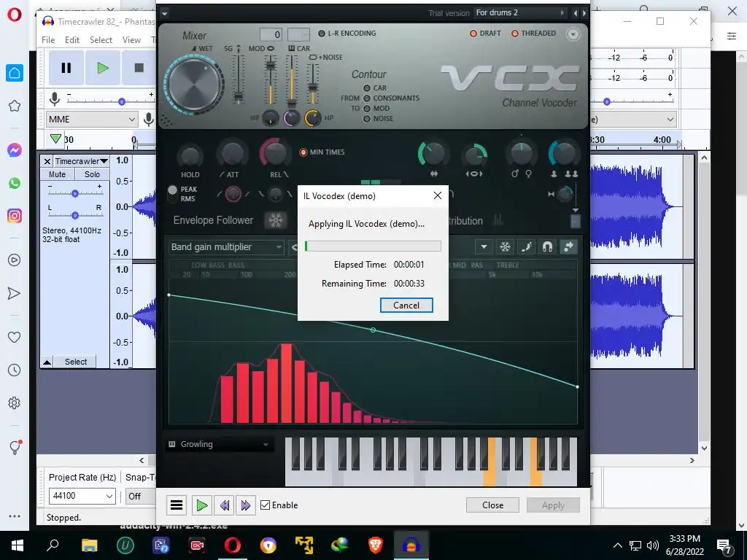Toggle the Enable effect checkbox
The width and height of the screenshot is (747, 560).
[x=266, y=505]
